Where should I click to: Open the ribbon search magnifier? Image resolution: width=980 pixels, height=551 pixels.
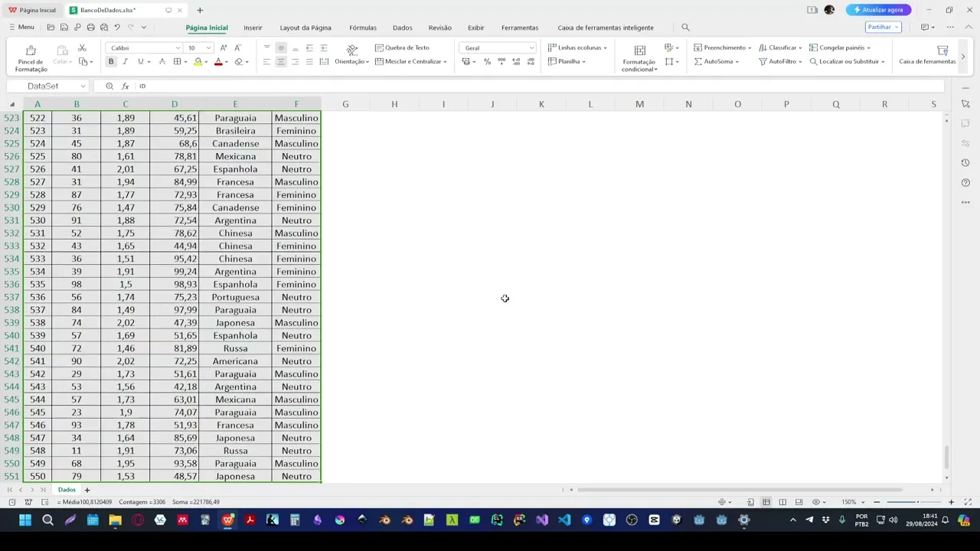[x=685, y=28]
